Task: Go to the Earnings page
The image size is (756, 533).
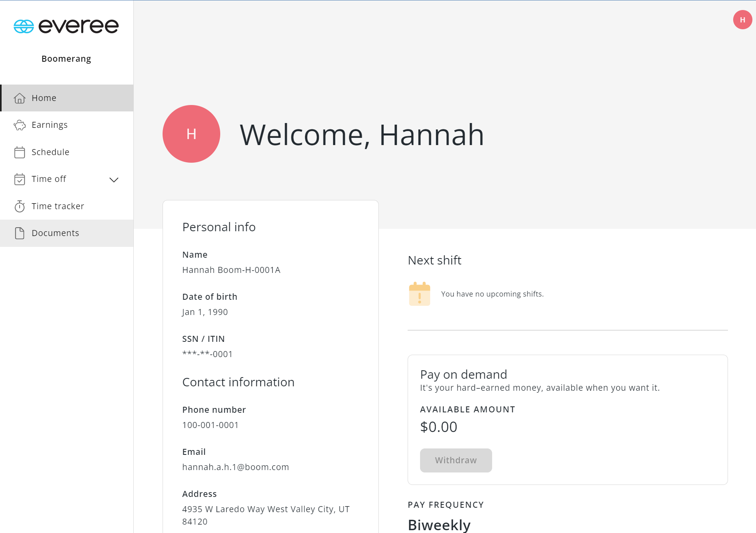Action: tap(67, 125)
